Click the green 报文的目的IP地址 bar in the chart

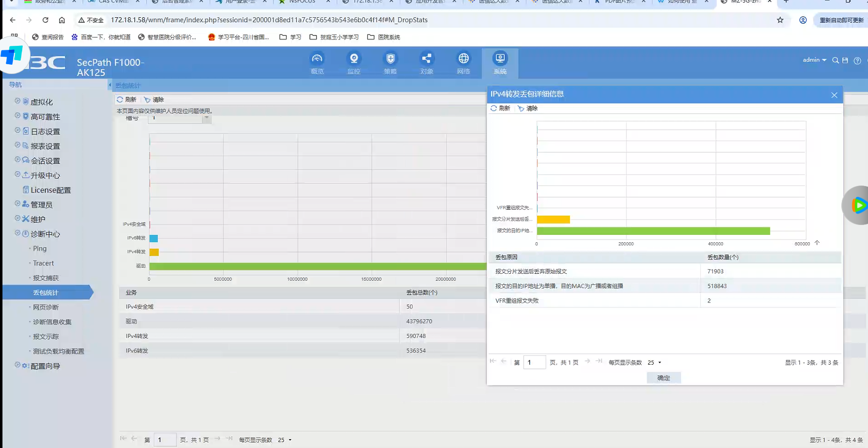653,231
